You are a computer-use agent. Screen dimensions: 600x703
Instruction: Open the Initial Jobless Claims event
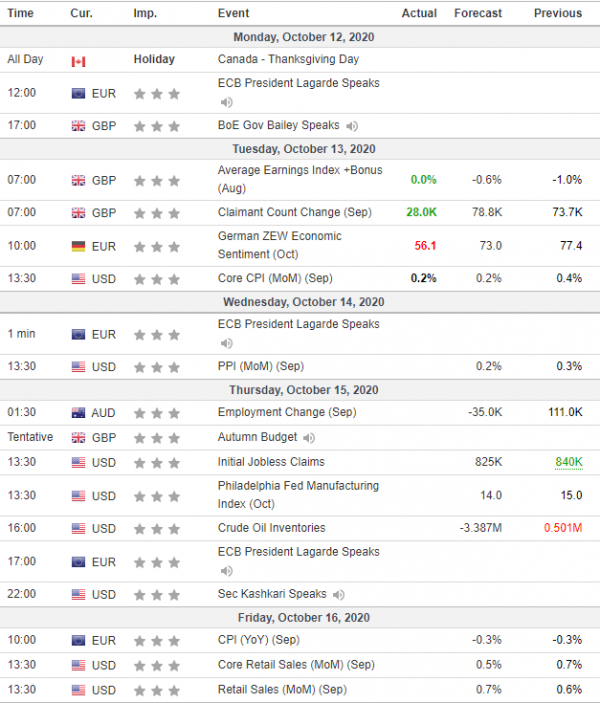(271, 462)
